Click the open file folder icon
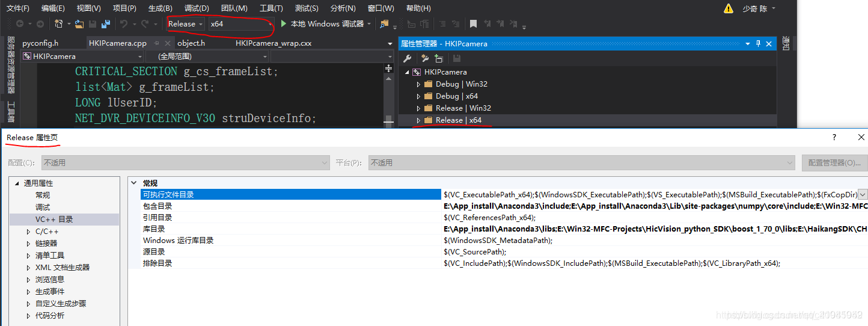Screen dimensions: 868x326 point(79,24)
